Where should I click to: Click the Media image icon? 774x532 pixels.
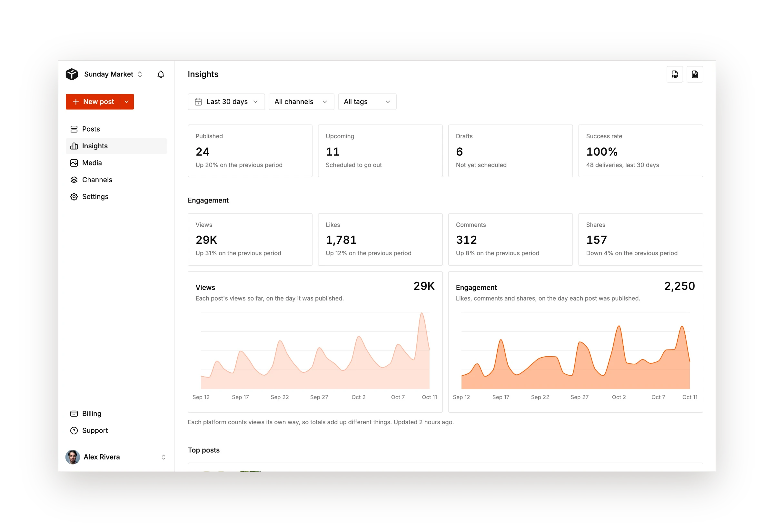click(74, 163)
